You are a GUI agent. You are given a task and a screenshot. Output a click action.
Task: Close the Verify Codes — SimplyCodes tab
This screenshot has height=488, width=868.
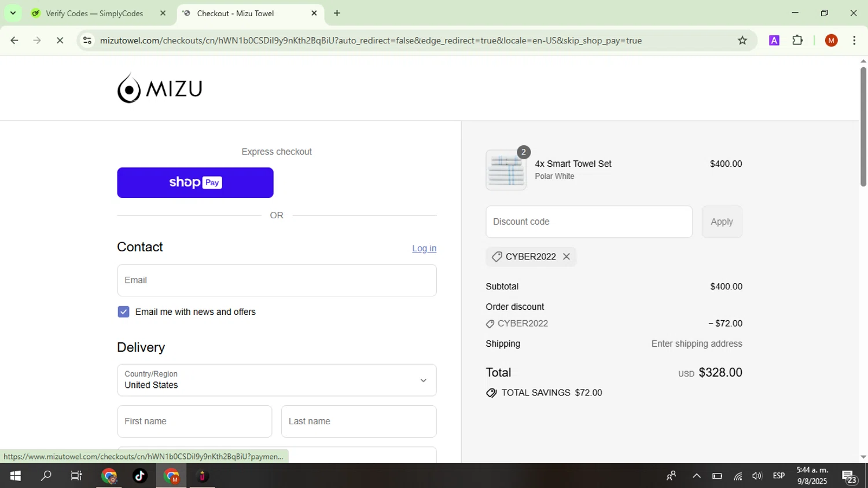coord(163,13)
